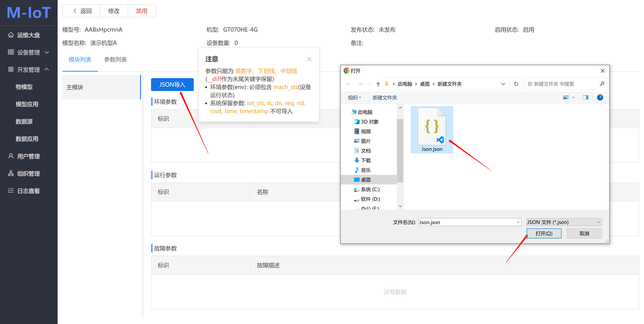Go up one folder level in dialog

click(378, 84)
